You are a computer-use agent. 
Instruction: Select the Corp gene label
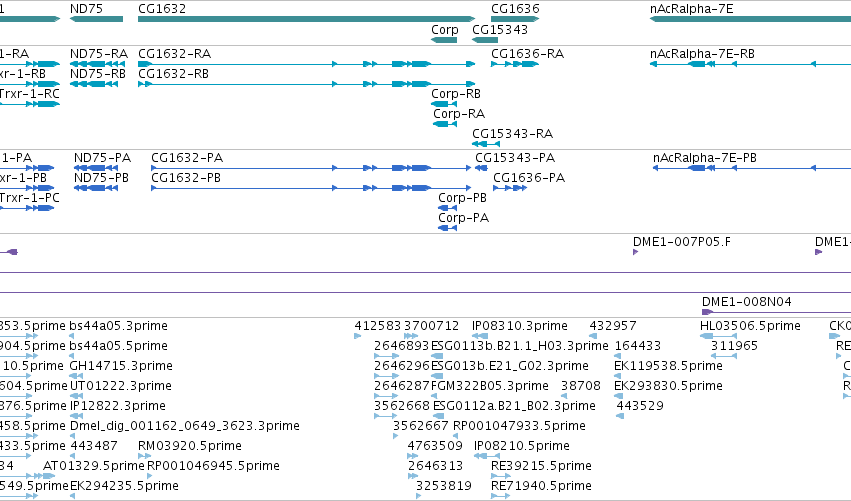(x=444, y=30)
